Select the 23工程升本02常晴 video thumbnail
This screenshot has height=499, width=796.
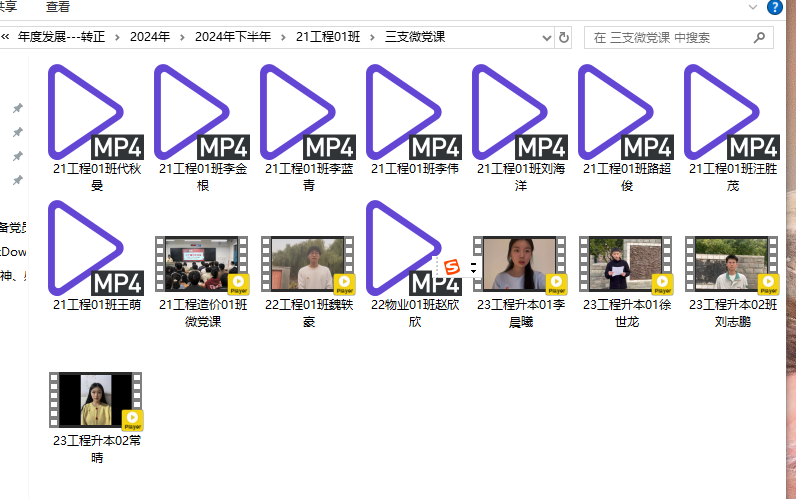click(x=97, y=400)
